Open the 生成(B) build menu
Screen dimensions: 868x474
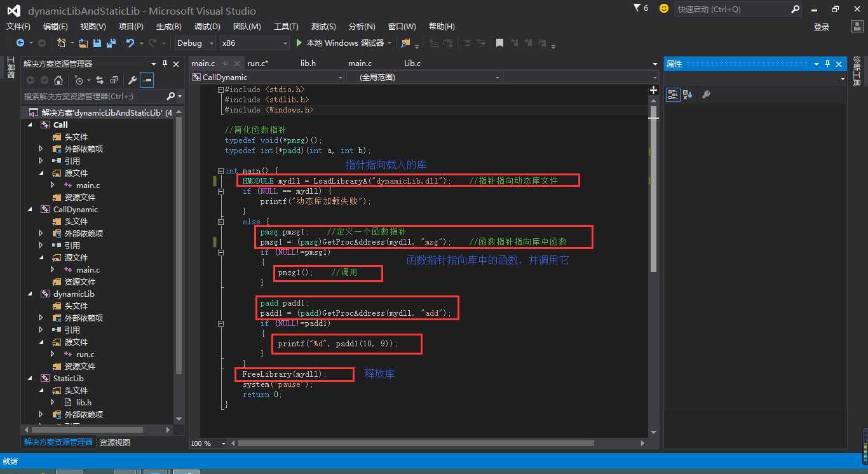click(x=169, y=27)
